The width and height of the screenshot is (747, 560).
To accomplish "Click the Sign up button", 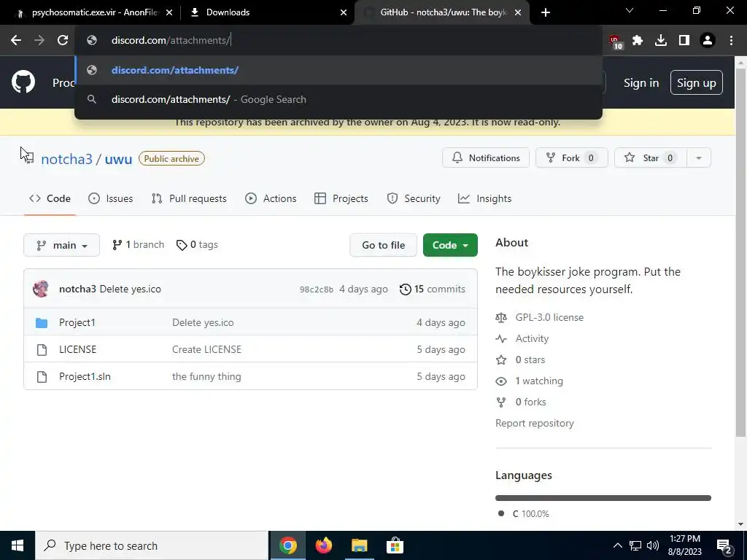I will pyautogui.click(x=696, y=83).
